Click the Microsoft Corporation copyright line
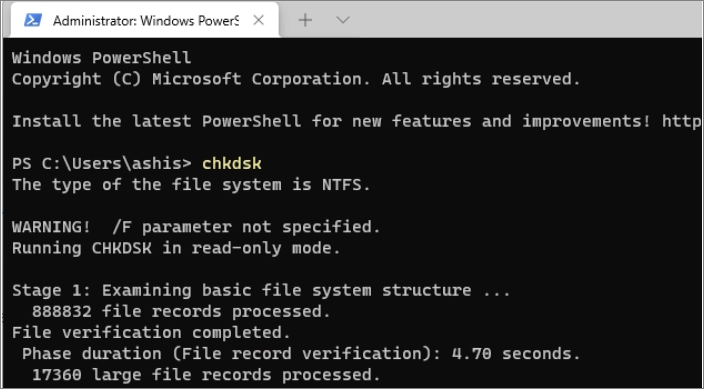Screen dimensions: 704x389 (296, 79)
